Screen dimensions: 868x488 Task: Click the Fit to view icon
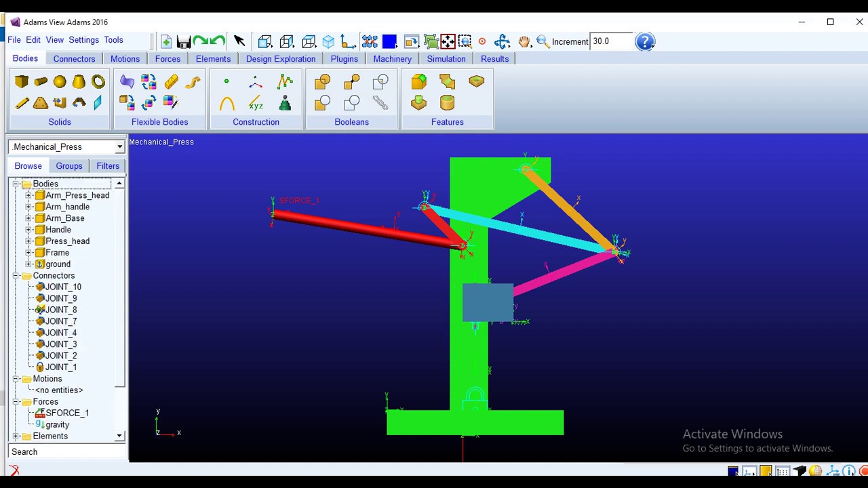448,41
